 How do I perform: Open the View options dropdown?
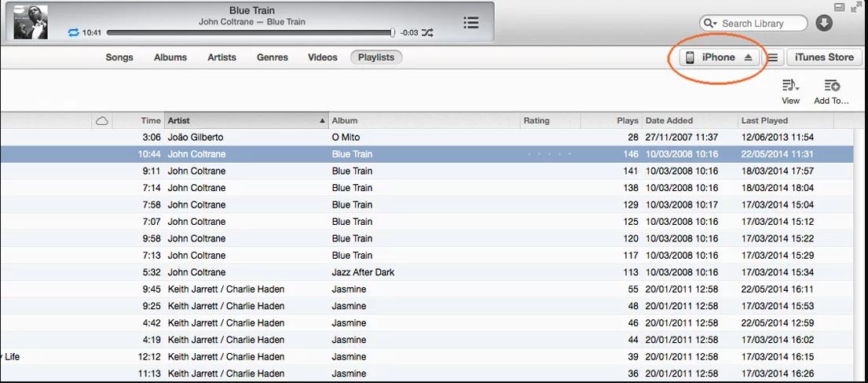[790, 92]
